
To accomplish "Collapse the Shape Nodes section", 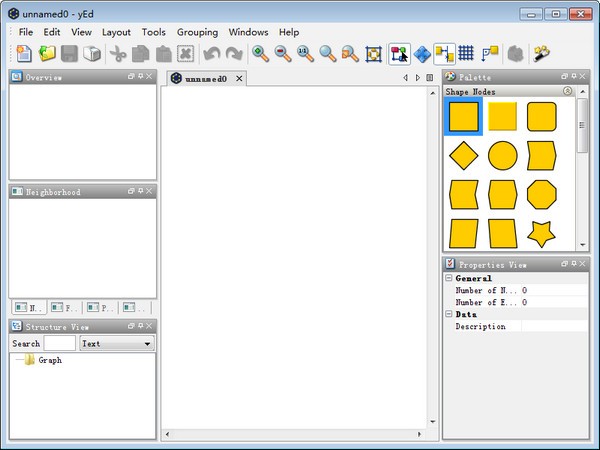I will (x=568, y=91).
